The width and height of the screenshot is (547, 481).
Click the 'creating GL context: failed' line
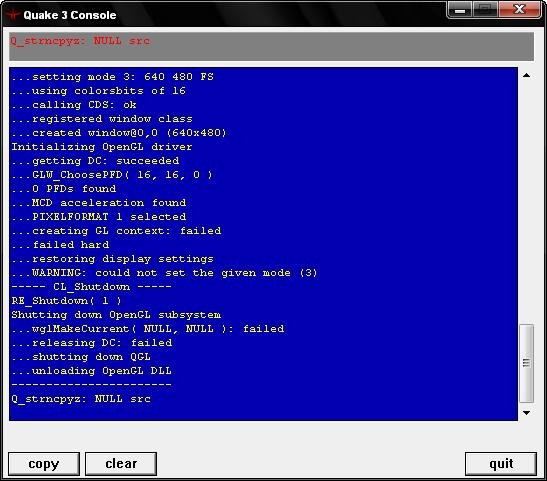click(x=116, y=231)
